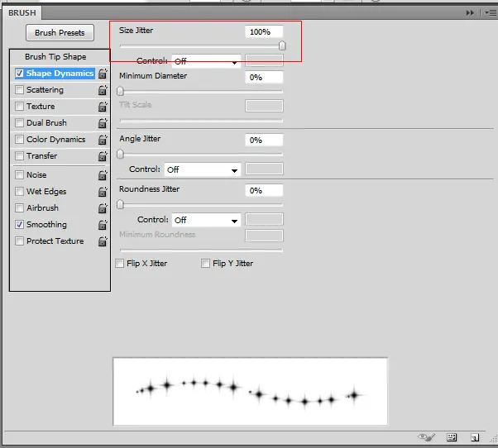This screenshot has height=448, width=498.
Task: Click the lock icon beside Shape Dynamics
Action: click(103, 74)
